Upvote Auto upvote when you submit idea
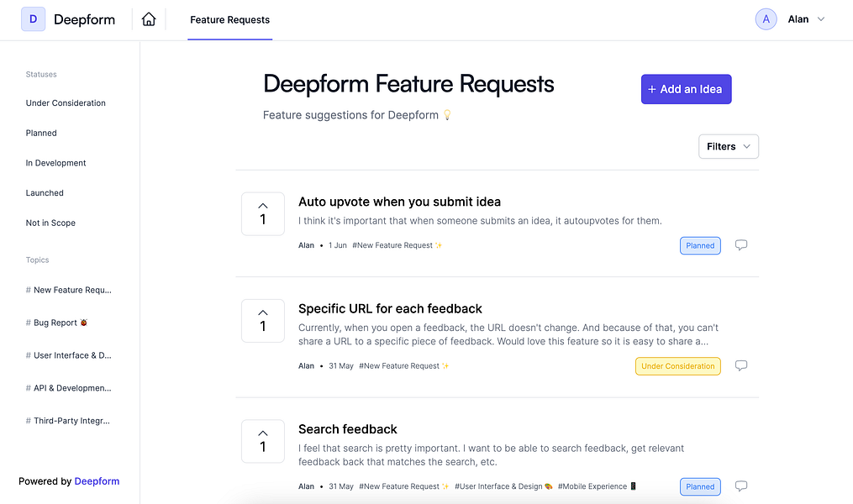 [263, 213]
